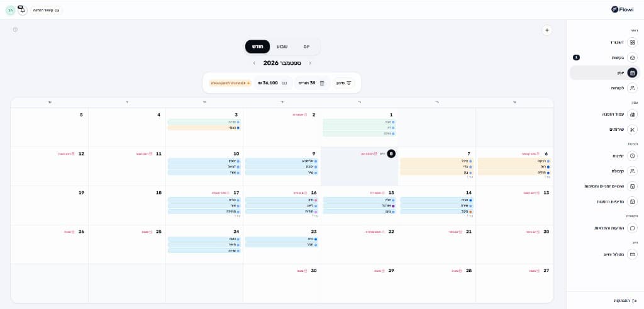The width and height of the screenshot is (644, 309).
Task: Show more appointments on day 17
Action: point(237,216)
